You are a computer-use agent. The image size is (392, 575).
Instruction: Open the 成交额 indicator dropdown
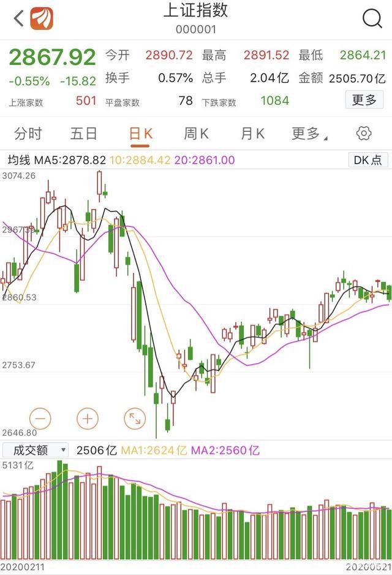pyautogui.click(x=36, y=450)
